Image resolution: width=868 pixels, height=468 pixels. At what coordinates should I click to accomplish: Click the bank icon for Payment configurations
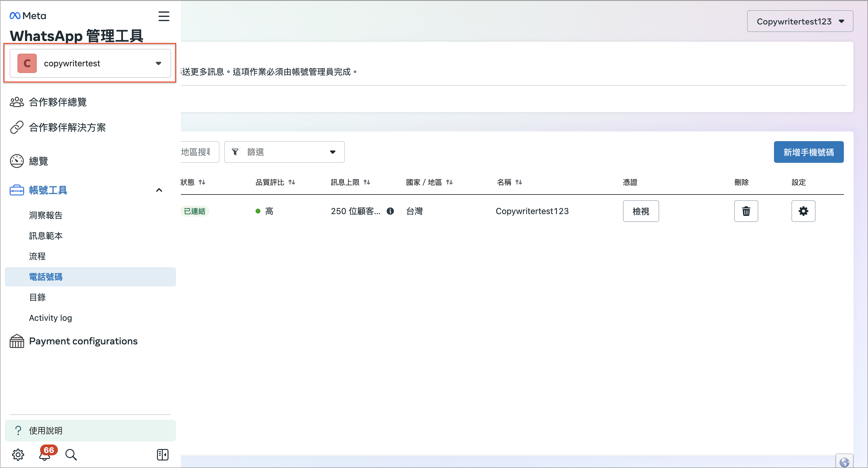(17, 341)
